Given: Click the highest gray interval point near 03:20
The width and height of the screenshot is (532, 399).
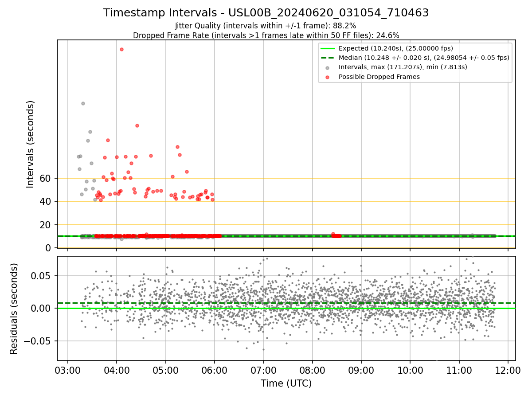Looking at the screenshot, I should click(83, 103).
